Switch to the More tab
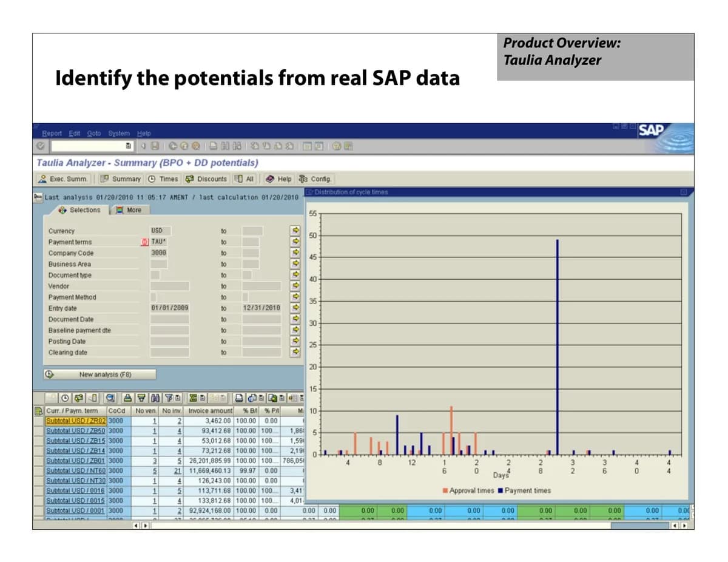 [129, 209]
